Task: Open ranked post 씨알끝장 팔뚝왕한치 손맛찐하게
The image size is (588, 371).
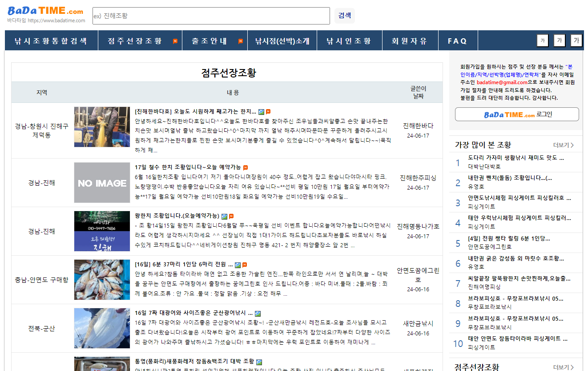Action: click(519, 278)
